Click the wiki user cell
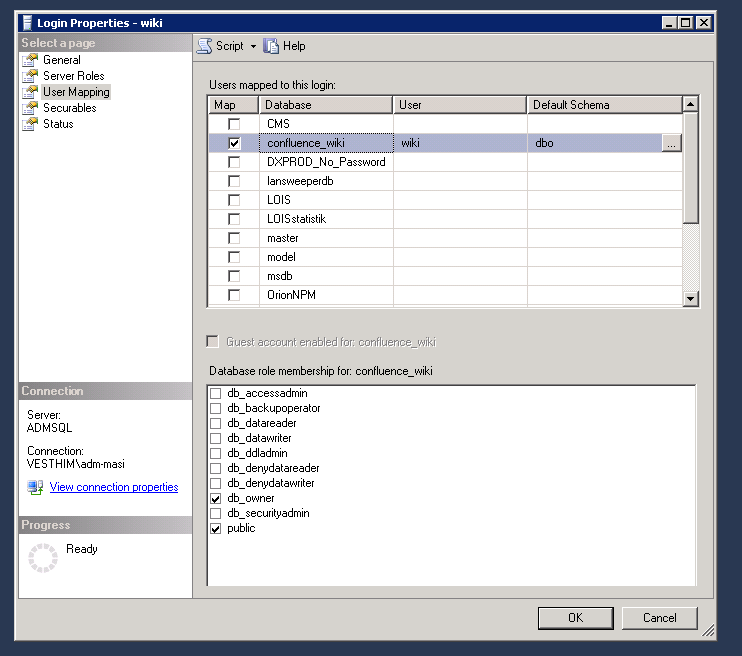Viewport: 742px width, 656px height. pyautogui.click(x=460, y=143)
